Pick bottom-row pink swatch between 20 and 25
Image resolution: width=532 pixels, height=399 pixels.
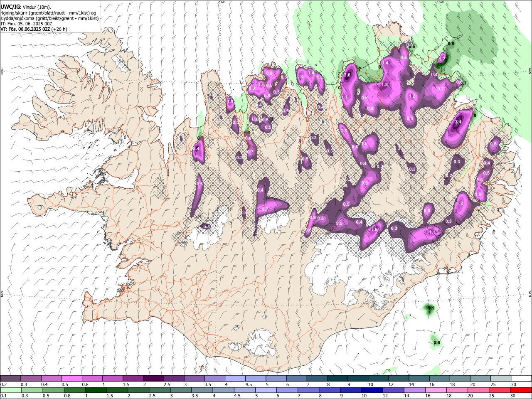[x=478, y=390]
